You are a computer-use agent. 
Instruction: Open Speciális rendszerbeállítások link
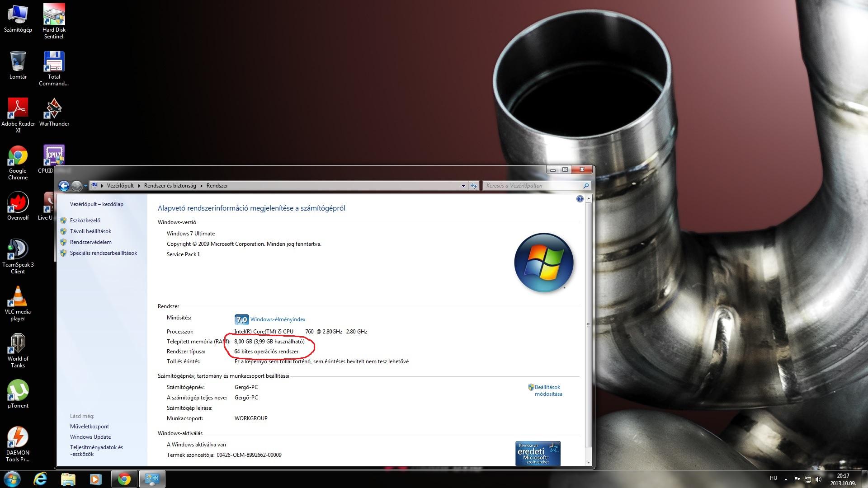pyautogui.click(x=104, y=253)
